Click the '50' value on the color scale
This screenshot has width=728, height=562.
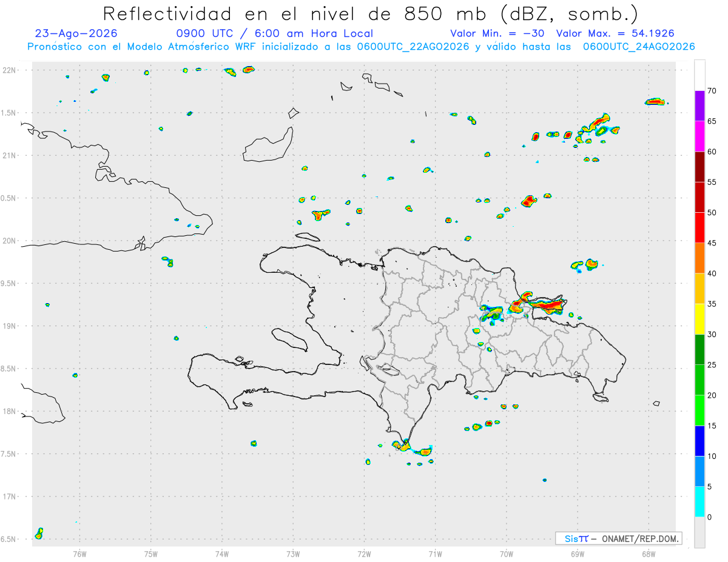coord(712,213)
